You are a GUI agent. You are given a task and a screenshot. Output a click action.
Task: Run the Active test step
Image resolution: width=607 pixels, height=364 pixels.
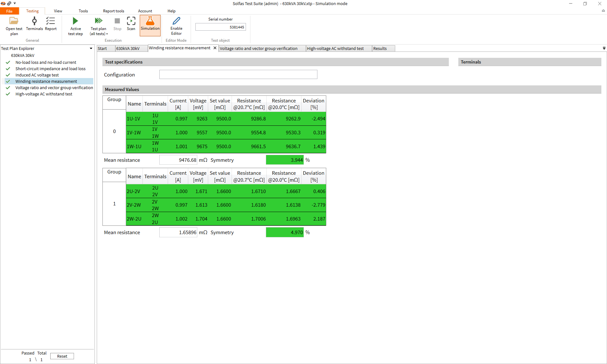(75, 21)
